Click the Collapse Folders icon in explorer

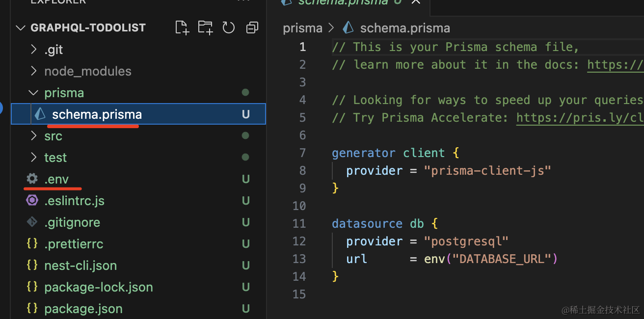coord(252,27)
